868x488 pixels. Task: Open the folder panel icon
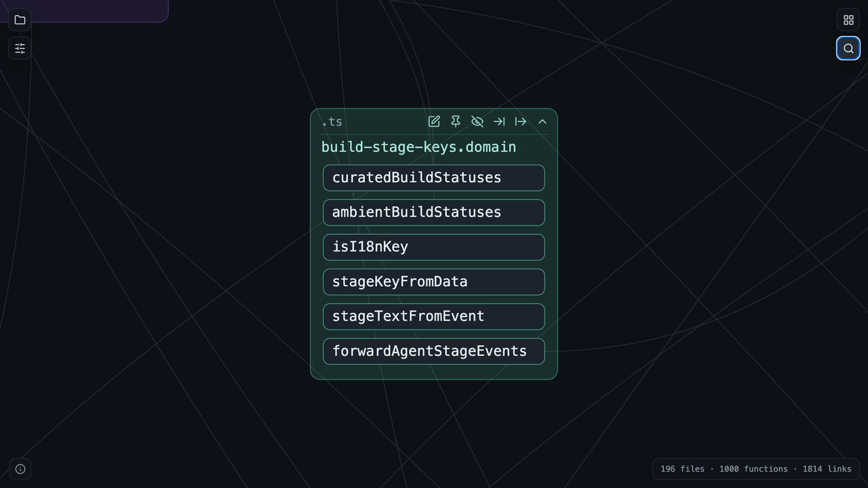(20, 20)
